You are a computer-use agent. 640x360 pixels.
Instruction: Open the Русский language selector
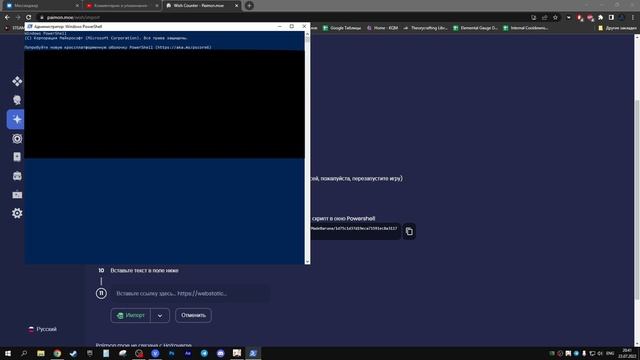pyautogui.click(x=42, y=329)
